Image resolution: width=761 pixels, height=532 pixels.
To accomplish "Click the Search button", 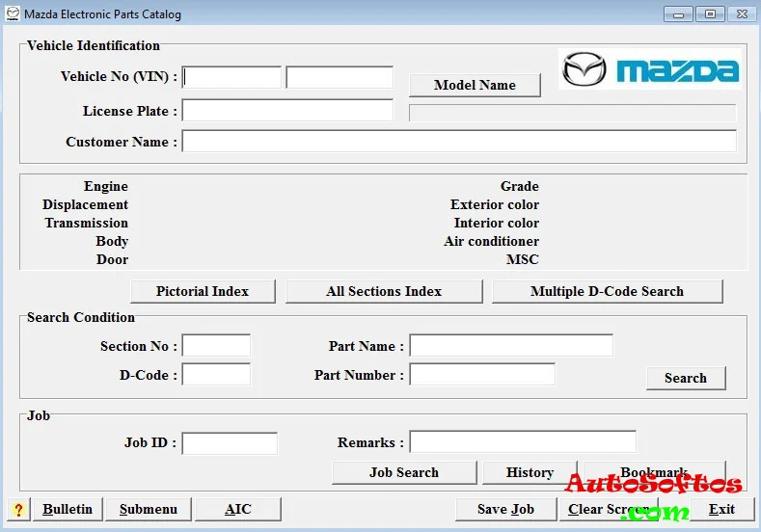I will (x=685, y=378).
